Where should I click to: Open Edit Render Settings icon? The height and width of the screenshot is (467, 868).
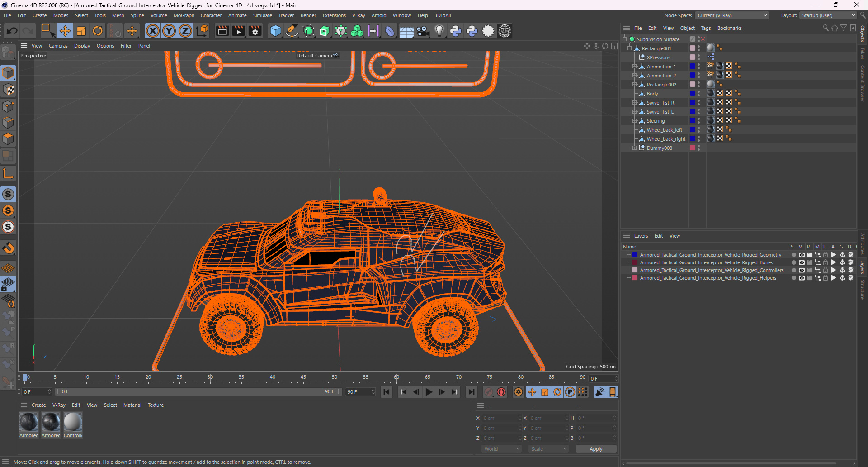point(255,31)
